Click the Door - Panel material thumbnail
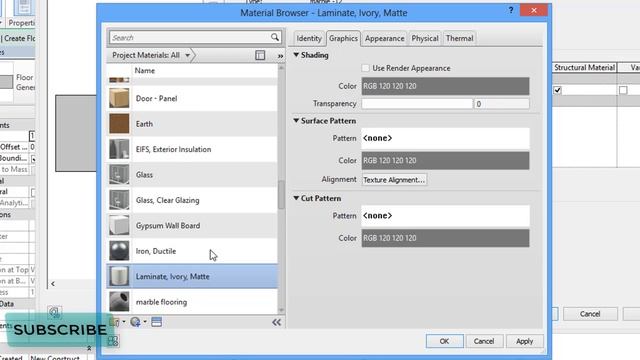This screenshot has height=360, width=640. [119, 98]
